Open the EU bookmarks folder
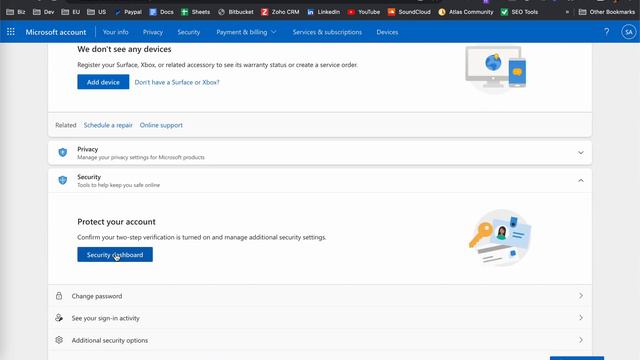640x360 pixels. [x=71, y=12]
